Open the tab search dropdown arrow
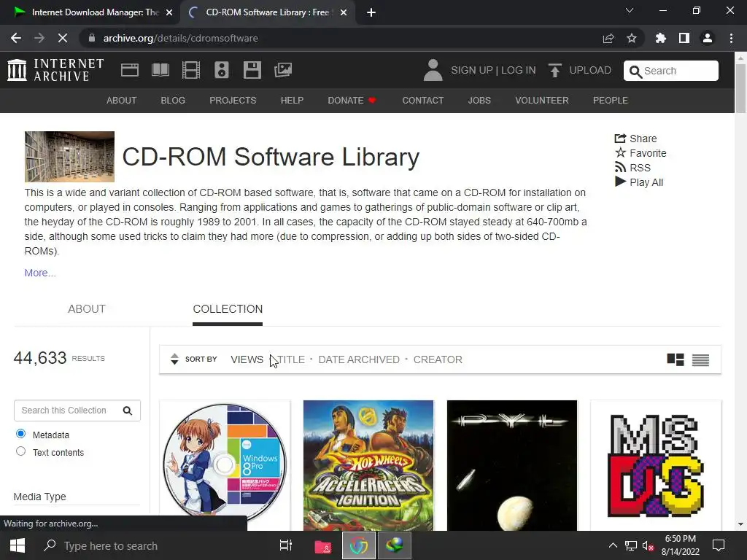The image size is (747, 560). click(630, 10)
